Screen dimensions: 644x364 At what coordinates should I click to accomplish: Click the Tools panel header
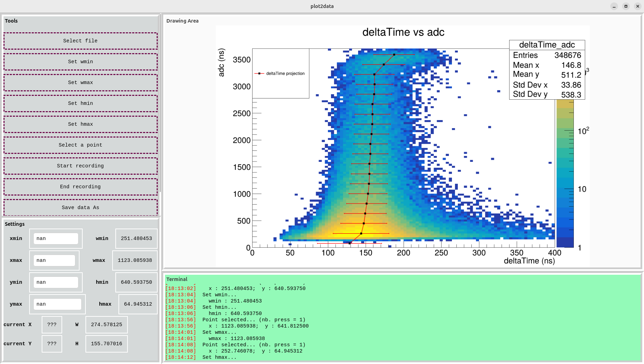click(11, 21)
